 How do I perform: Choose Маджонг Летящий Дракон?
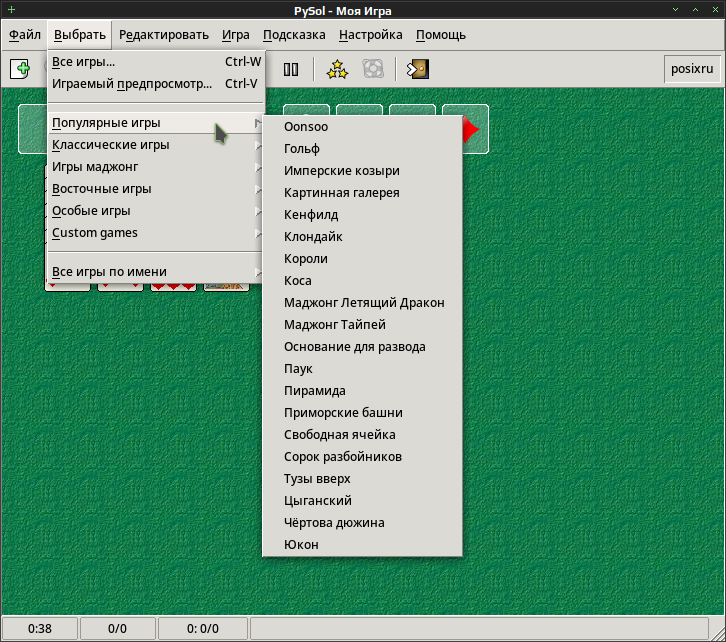[x=362, y=303]
